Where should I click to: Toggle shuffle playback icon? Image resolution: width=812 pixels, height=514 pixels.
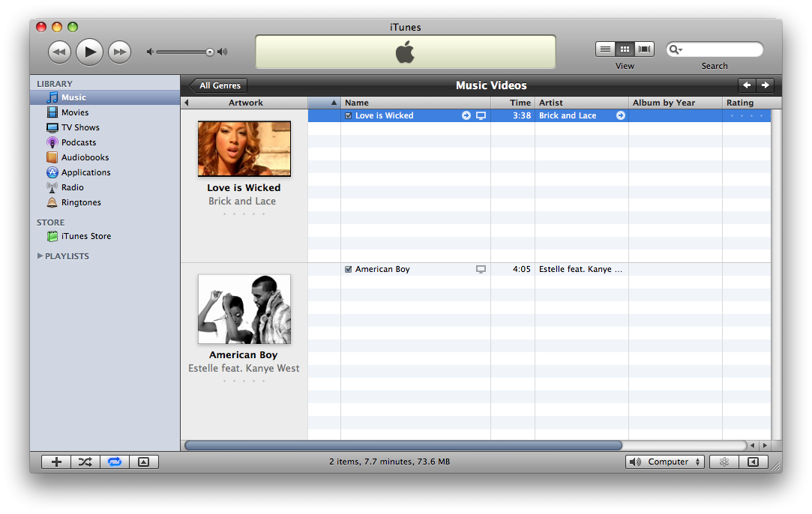[x=85, y=462]
